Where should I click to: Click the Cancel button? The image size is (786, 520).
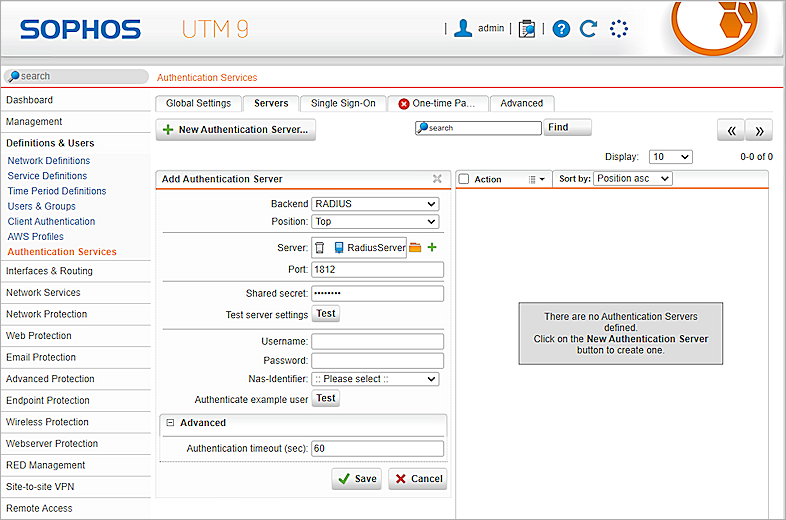[418, 479]
